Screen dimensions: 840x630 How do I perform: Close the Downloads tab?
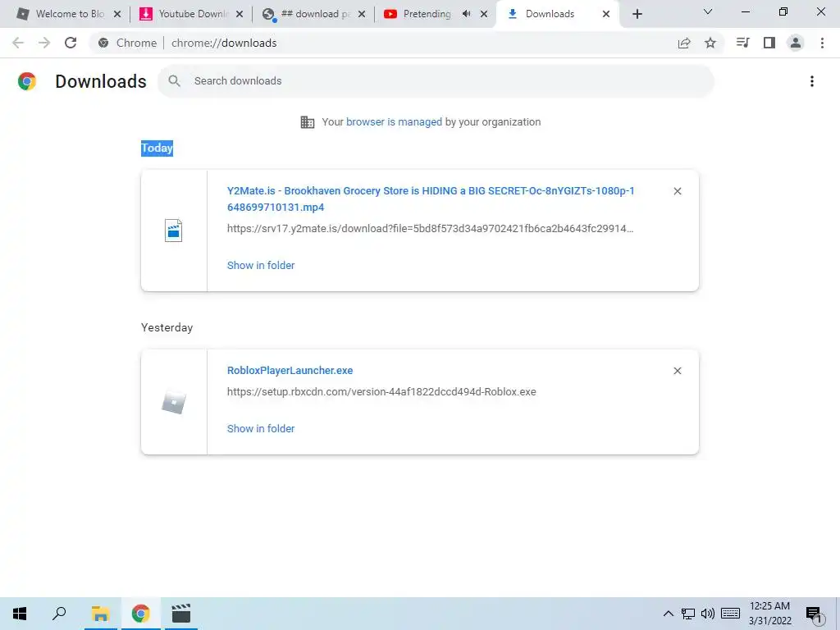[606, 14]
